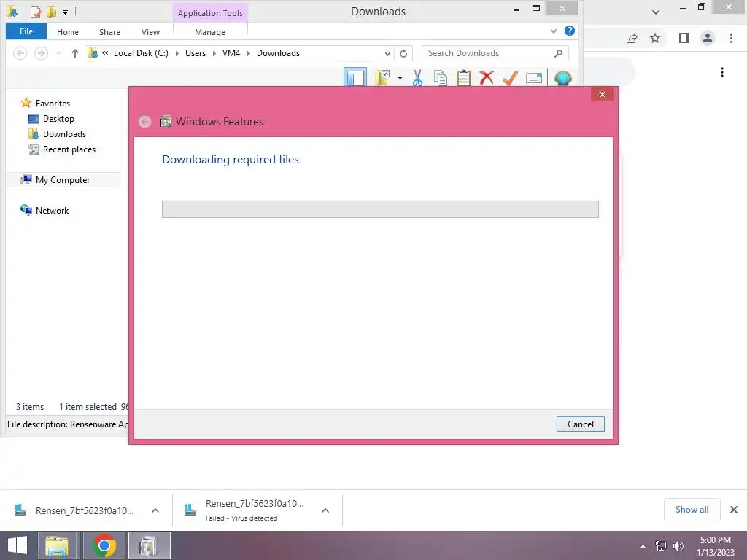Open the Windows Start button
This screenshot has width=747, height=560.
pyautogui.click(x=18, y=545)
